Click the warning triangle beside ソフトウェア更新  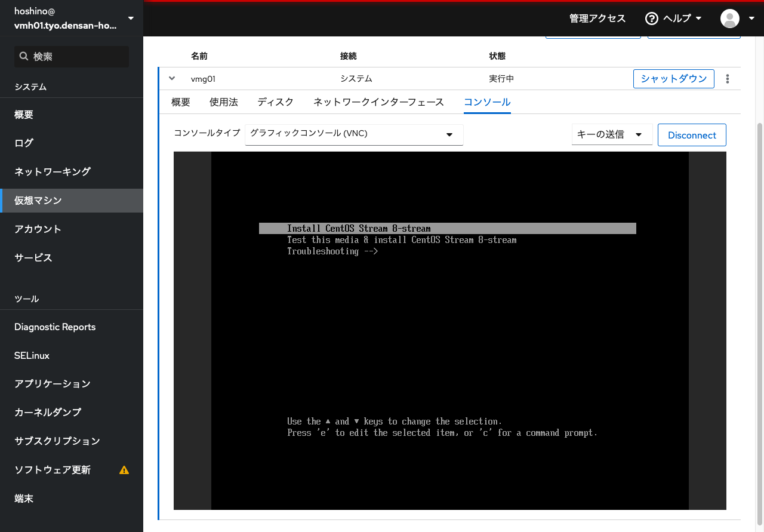[124, 470]
